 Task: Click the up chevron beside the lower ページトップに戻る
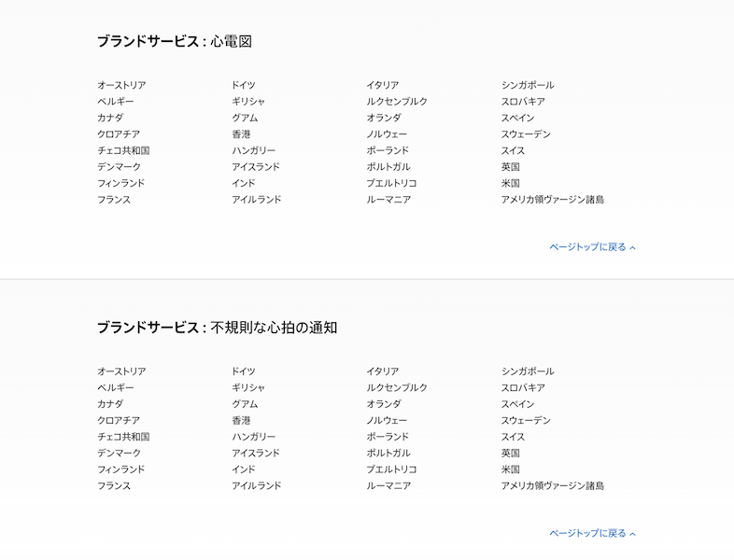632,534
